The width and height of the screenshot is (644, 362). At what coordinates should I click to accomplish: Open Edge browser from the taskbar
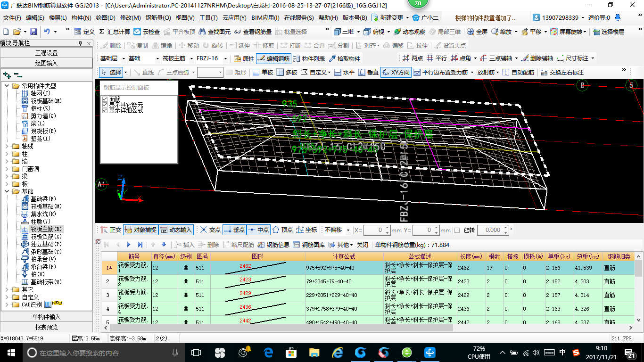[x=268, y=352]
